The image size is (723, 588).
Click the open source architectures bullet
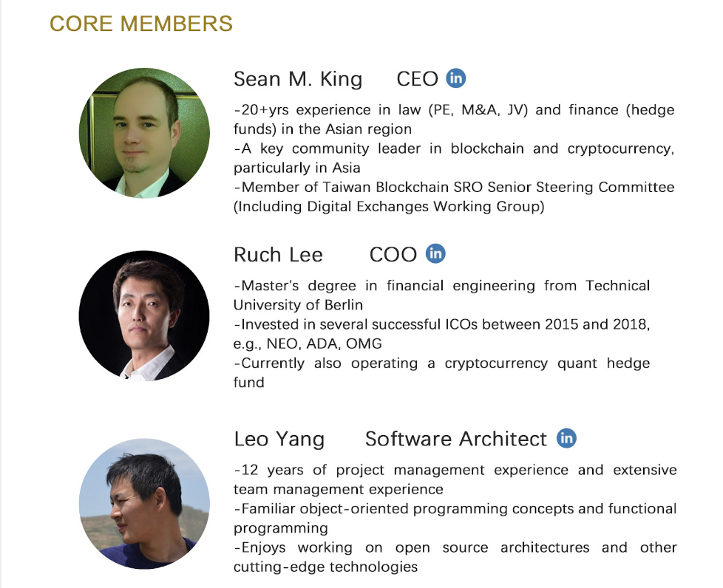click(x=454, y=557)
